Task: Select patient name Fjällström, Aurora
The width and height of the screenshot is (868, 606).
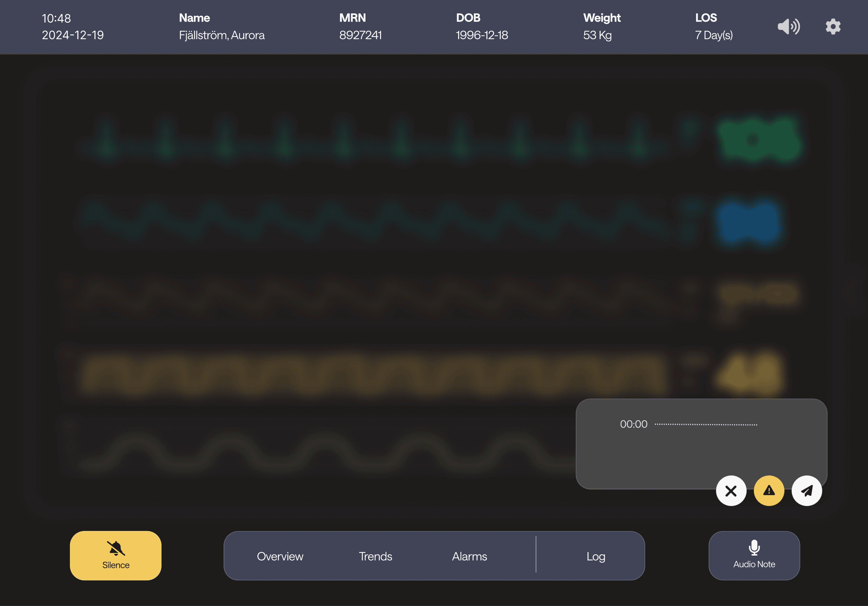Action: tap(222, 35)
